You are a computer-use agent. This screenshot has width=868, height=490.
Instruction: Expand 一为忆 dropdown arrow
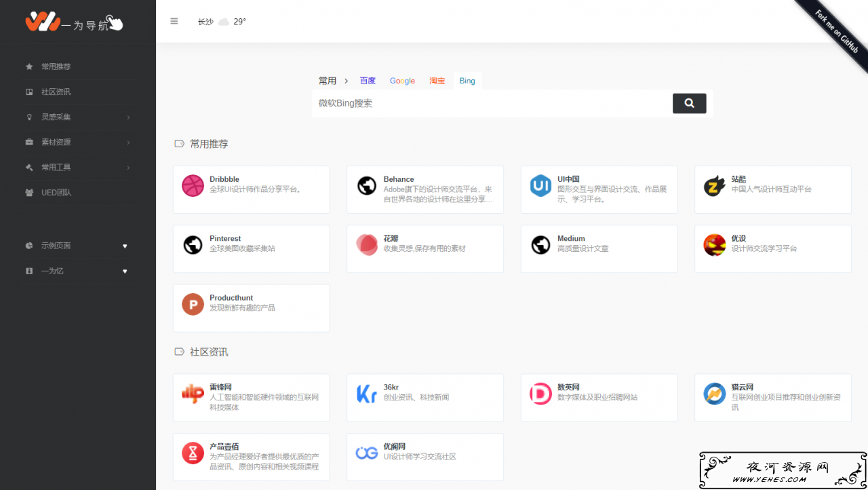[125, 271]
